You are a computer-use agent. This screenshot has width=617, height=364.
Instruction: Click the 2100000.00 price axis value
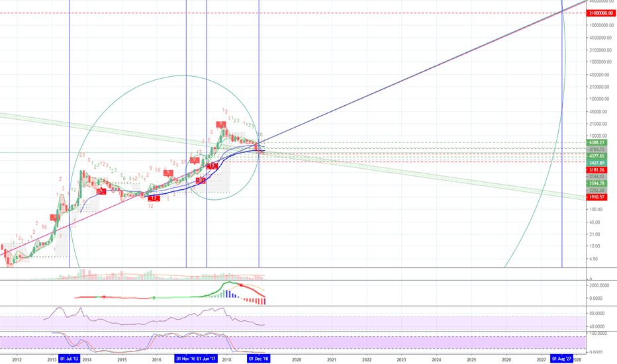point(600,50)
